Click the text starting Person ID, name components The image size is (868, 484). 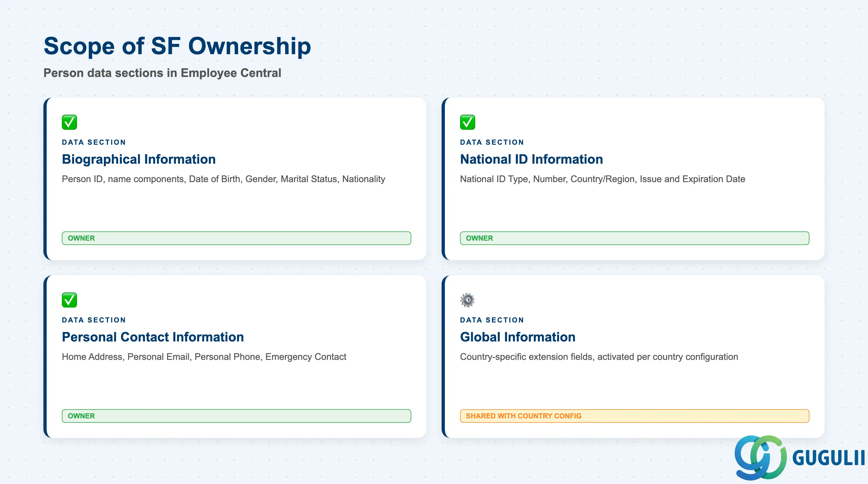224,179
